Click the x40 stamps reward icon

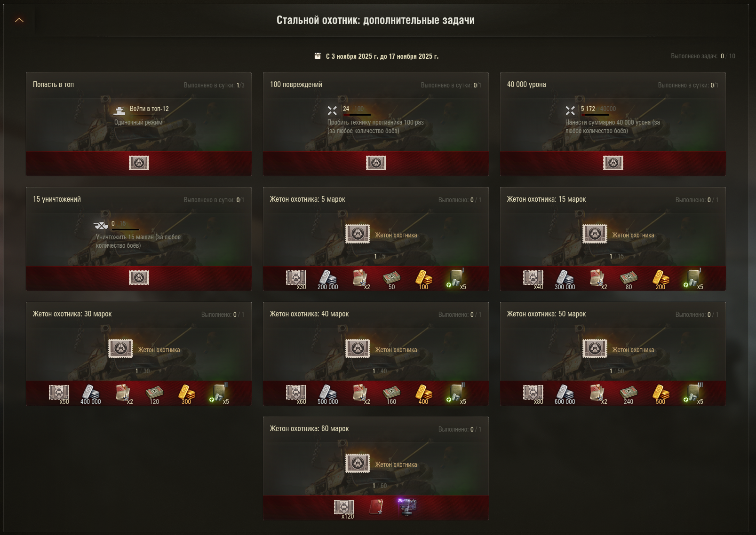pyautogui.click(x=533, y=279)
